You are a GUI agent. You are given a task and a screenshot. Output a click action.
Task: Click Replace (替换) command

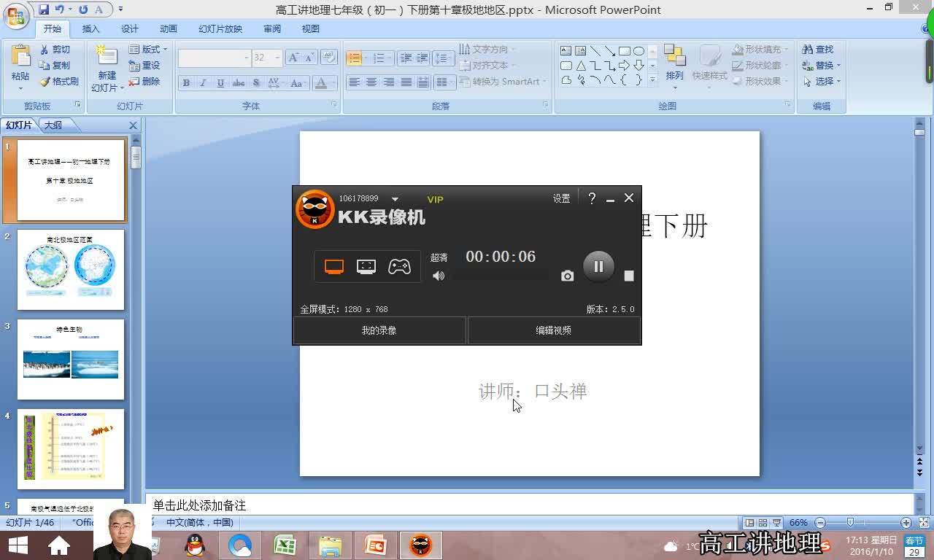[822, 66]
